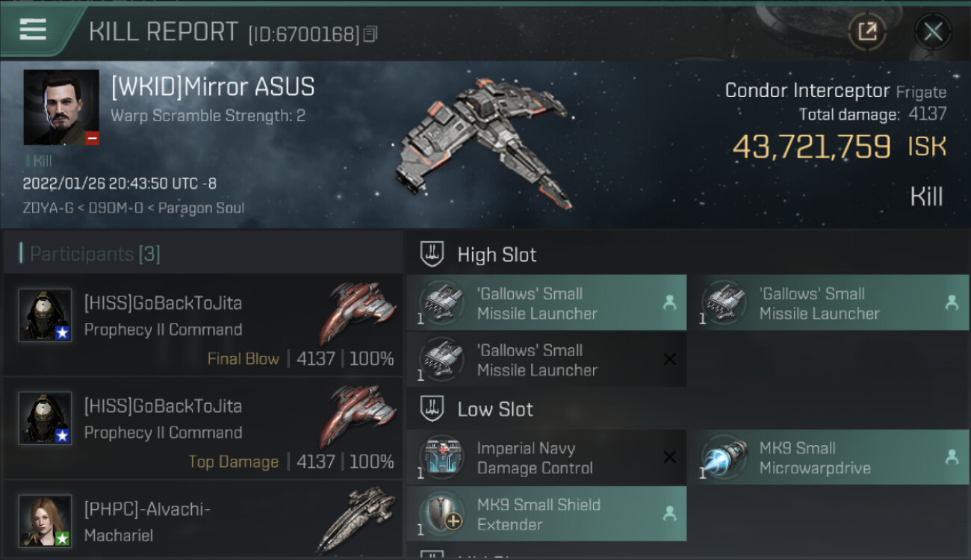Close the kill report window
971x560 pixels.
tap(933, 31)
